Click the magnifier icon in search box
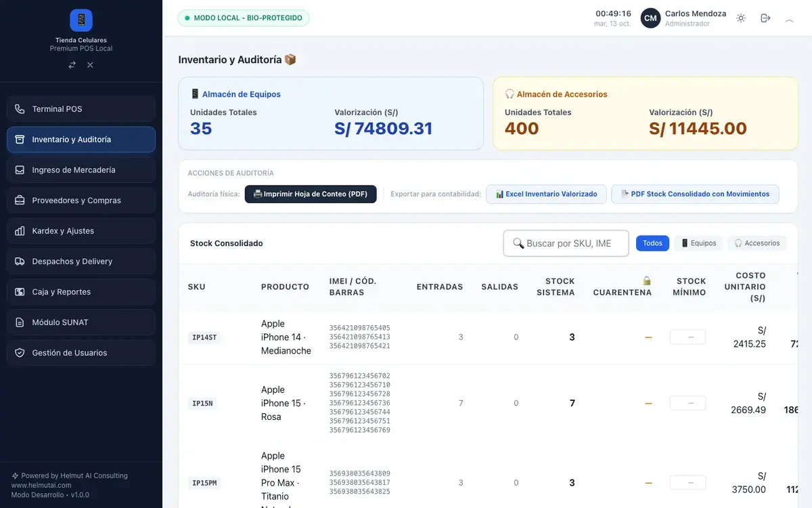The width and height of the screenshot is (812, 508). [518, 243]
